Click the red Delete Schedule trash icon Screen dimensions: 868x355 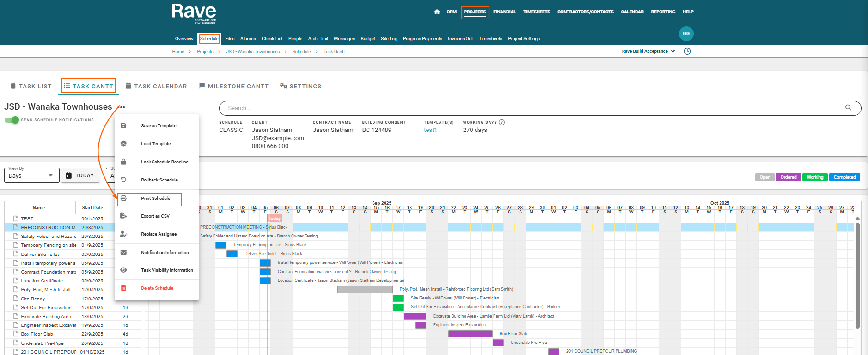123,288
